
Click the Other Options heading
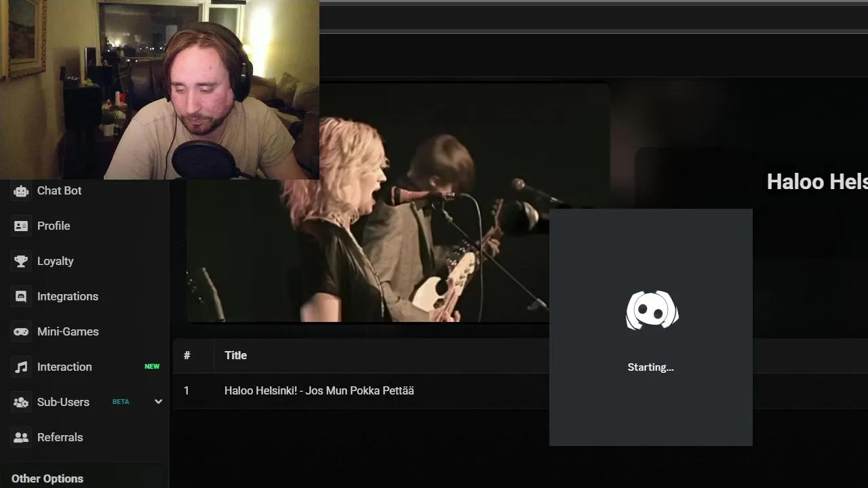tap(47, 479)
